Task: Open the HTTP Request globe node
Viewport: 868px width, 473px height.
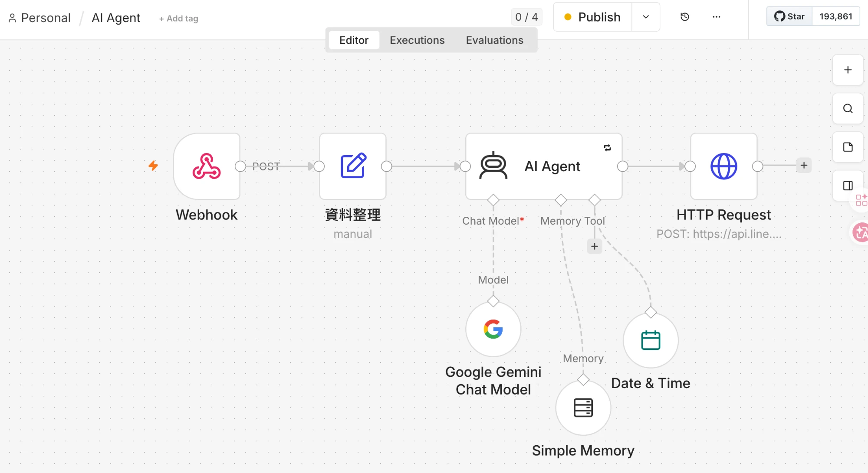Action: click(724, 166)
